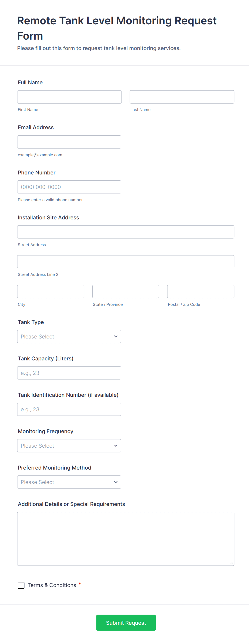Focus the Tank Capacity (Liters) input
Screen dimensions: 249x644
[69, 373]
